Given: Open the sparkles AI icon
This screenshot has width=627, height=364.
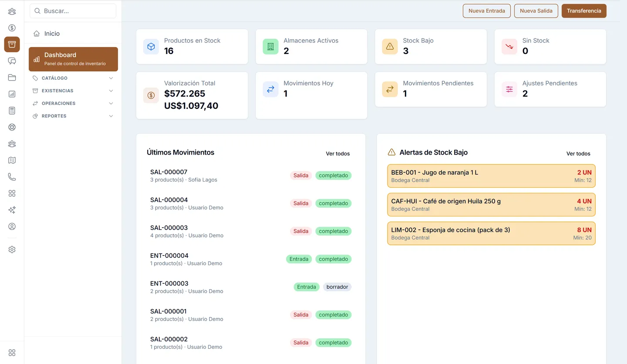Looking at the screenshot, I should point(12,210).
